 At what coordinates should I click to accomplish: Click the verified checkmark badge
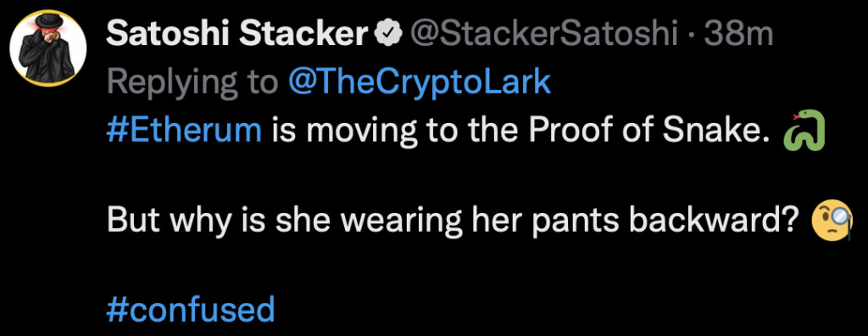pyautogui.click(x=389, y=35)
